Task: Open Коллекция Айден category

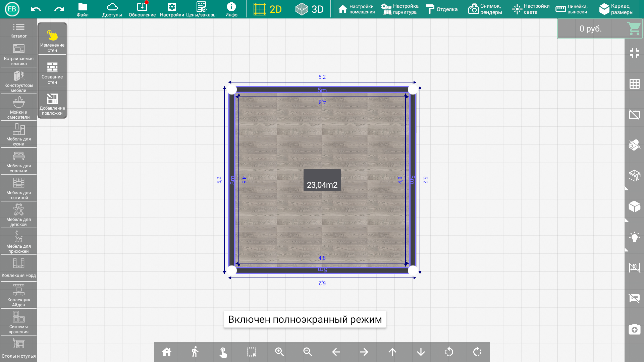Action: tap(18, 295)
